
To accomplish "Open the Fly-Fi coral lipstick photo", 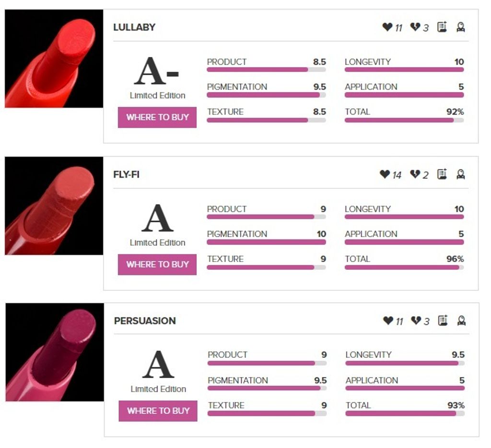I will pyautogui.click(x=54, y=206).
